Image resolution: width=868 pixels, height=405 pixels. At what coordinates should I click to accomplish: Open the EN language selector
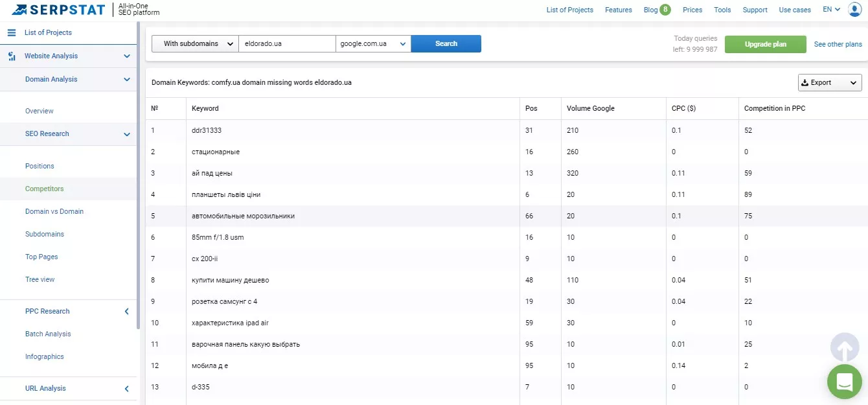831,10
